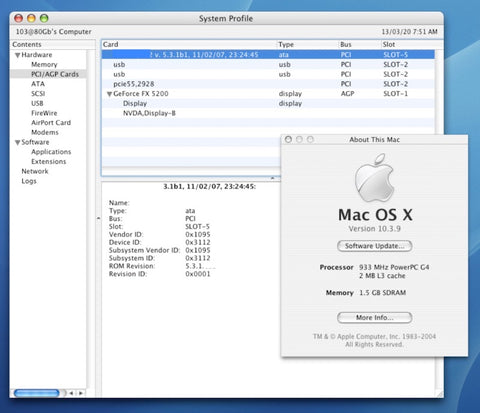Image resolution: width=480 pixels, height=413 pixels.
Task: Open Applications under Software
Action: pyautogui.click(x=51, y=152)
